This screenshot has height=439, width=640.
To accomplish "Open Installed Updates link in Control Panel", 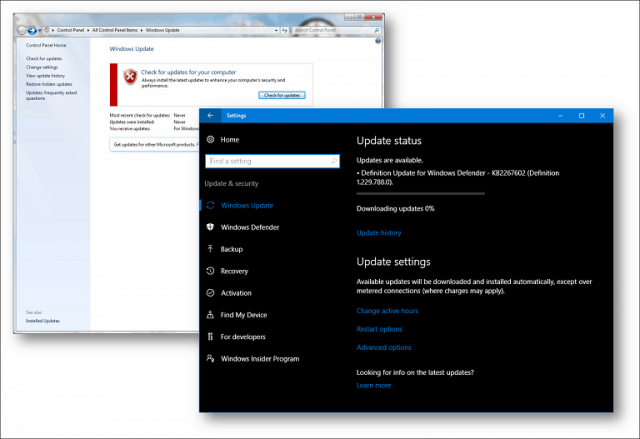I will [x=42, y=321].
